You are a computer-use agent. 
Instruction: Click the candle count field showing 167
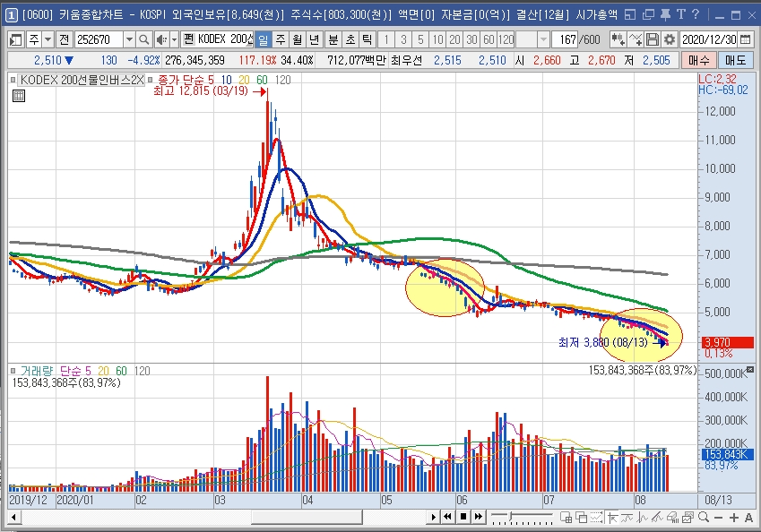pos(565,39)
